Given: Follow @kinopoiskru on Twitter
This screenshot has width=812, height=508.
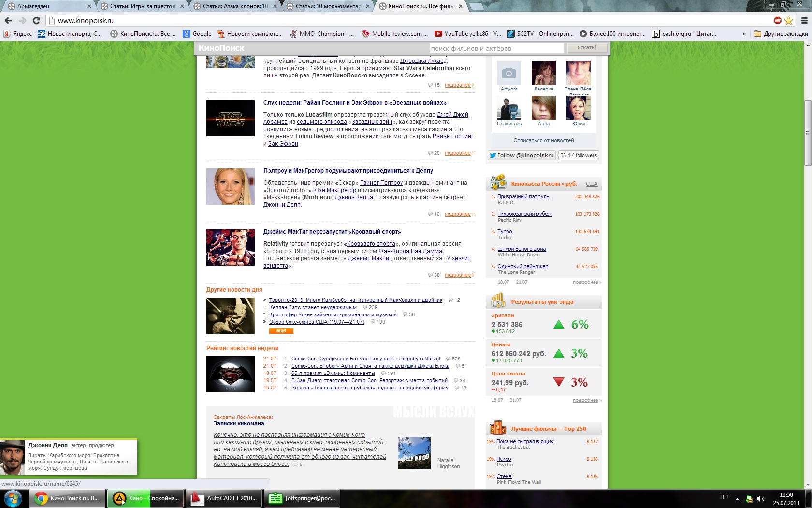Looking at the screenshot, I should click(522, 155).
